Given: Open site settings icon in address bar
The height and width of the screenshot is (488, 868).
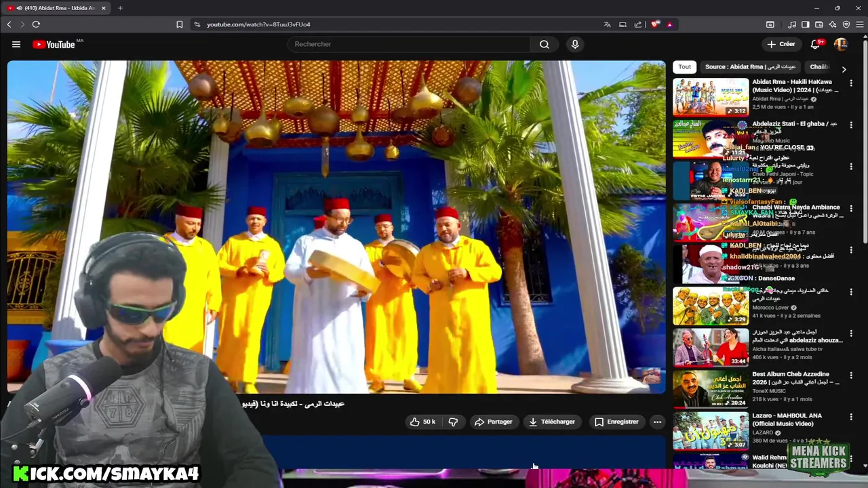Looking at the screenshot, I should click(197, 24).
